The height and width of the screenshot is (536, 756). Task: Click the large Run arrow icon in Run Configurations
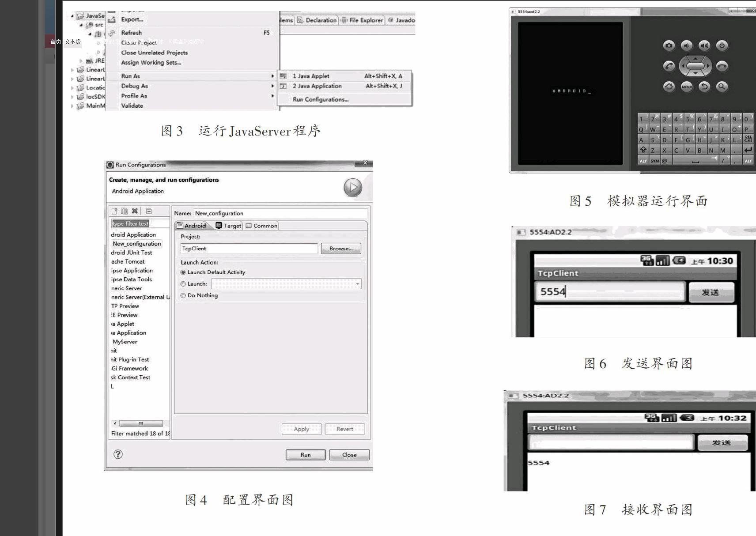(353, 188)
